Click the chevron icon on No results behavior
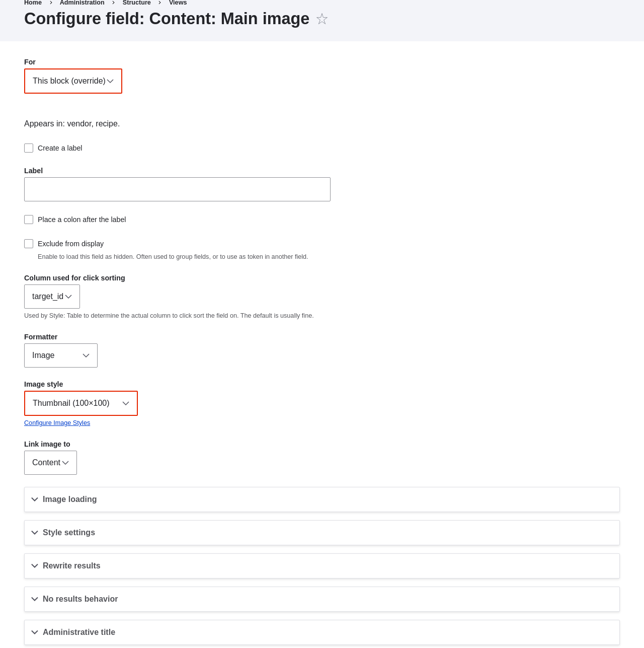 click(x=35, y=599)
